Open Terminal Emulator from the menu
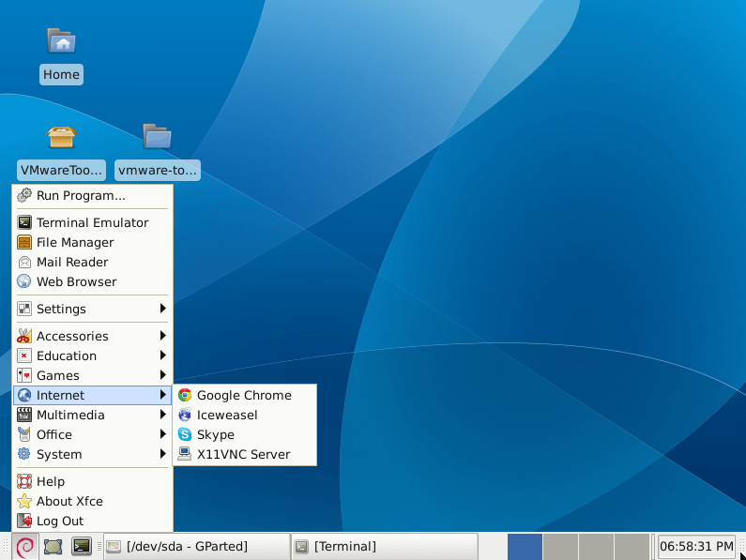This screenshot has width=746, height=560. 92,222
